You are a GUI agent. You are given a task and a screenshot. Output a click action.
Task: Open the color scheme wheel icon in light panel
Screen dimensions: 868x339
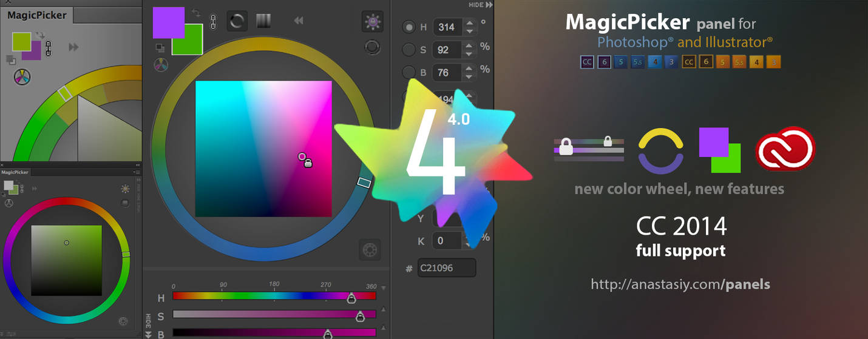22,77
